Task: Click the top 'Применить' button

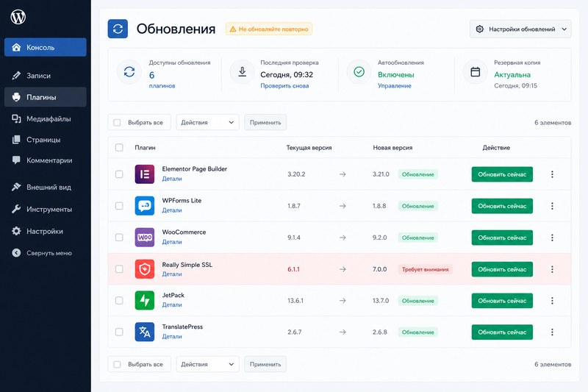Action: 265,122
